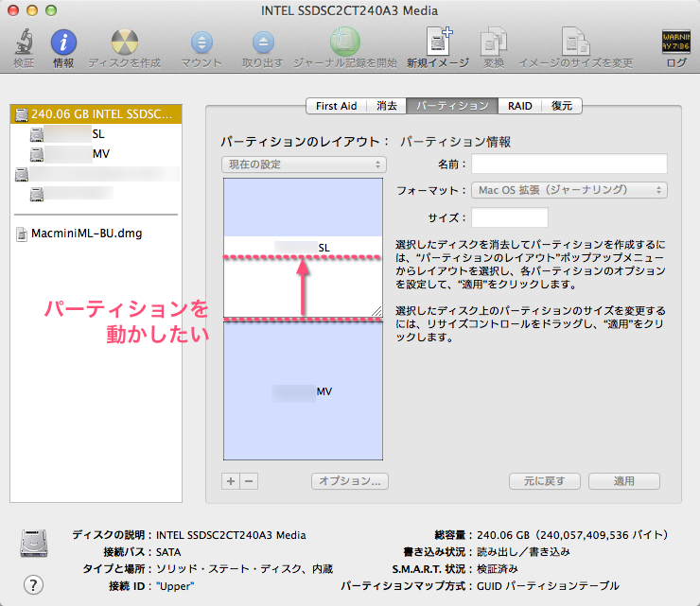Click the 接続 ID "Upper" text
Screen dimensions: 700x606
point(175,586)
